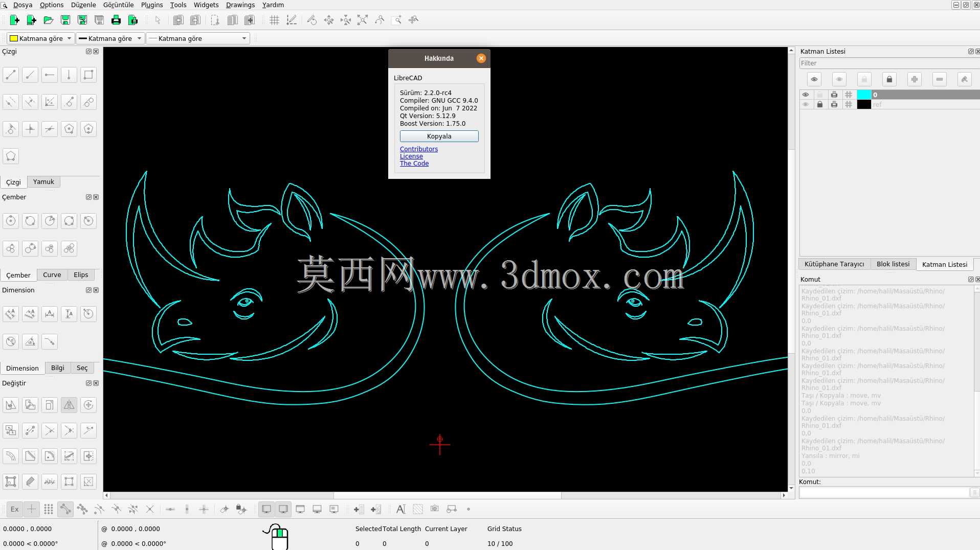Viewport: 980px width, 550px height.
Task: Open a drawing file from the toolbar
Action: pyautogui.click(x=48, y=20)
